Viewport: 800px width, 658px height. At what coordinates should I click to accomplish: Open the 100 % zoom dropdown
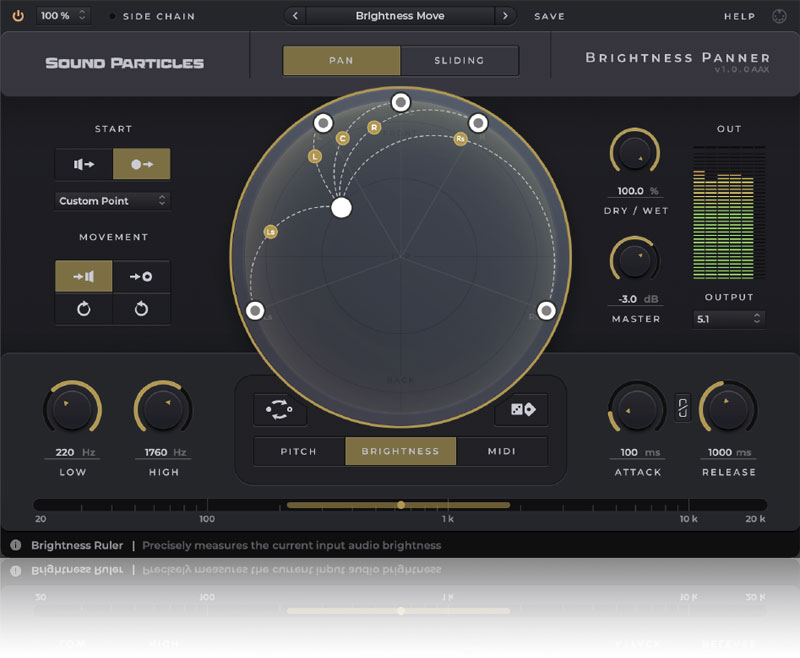[63, 16]
